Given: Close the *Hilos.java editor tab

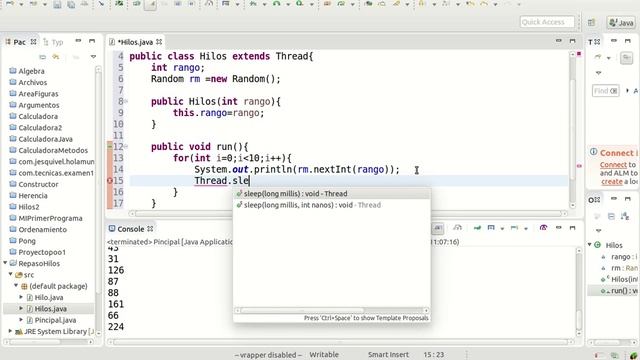Looking at the screenshot, I should click(159, 42).
